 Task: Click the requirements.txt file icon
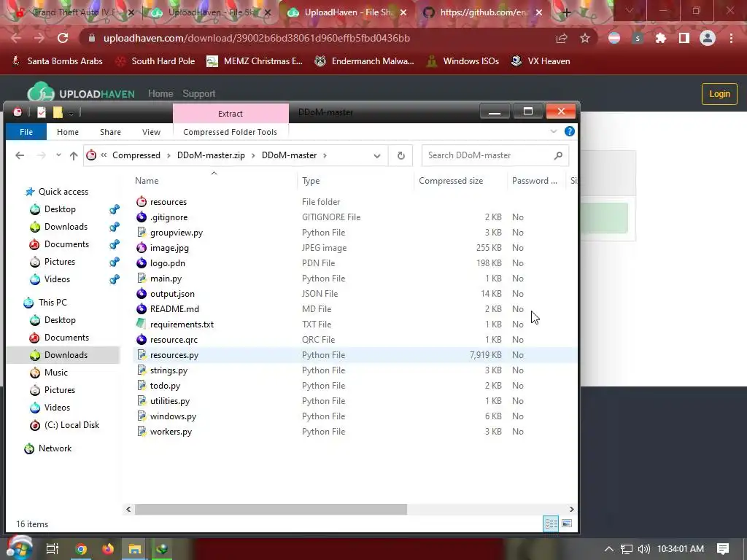tap(142, 324)
